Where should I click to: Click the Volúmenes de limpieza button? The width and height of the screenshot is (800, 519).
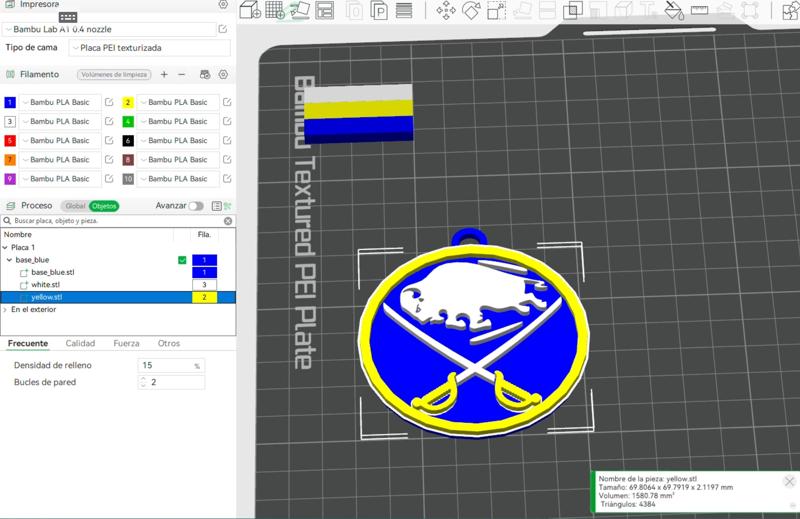[x=114, y=75]
